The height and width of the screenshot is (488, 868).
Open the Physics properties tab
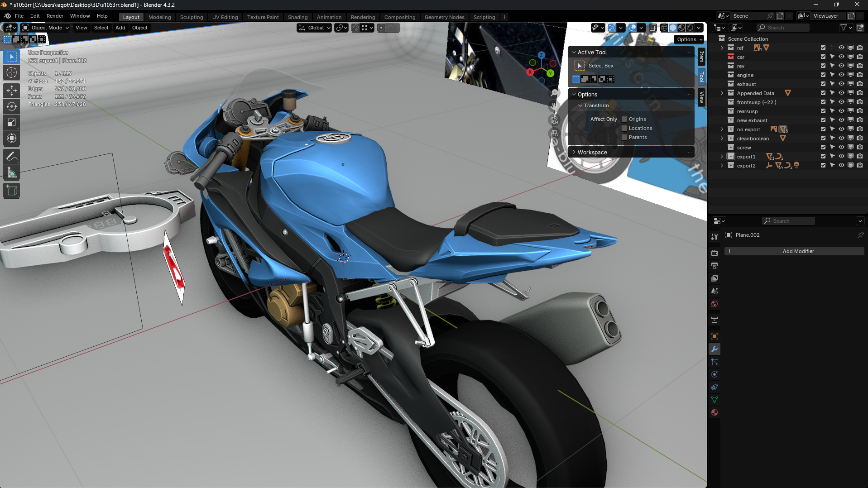715,374
